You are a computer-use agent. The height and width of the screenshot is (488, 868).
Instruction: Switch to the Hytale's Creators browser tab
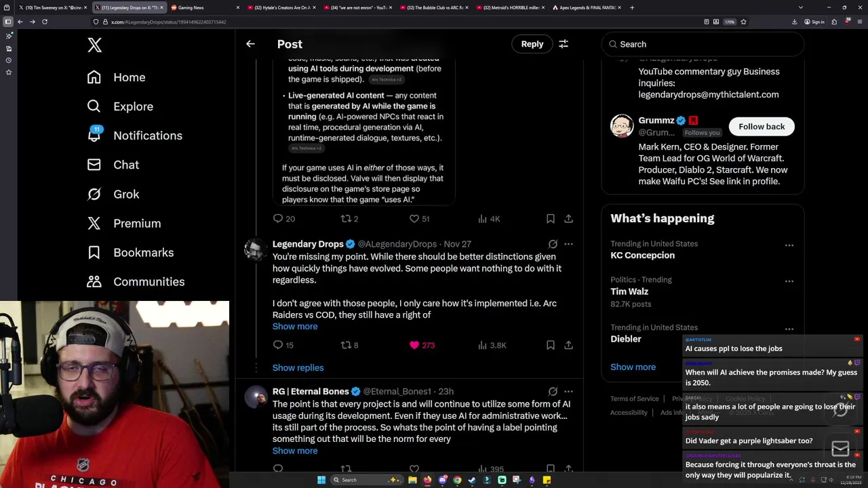click(x=281, y=7)
